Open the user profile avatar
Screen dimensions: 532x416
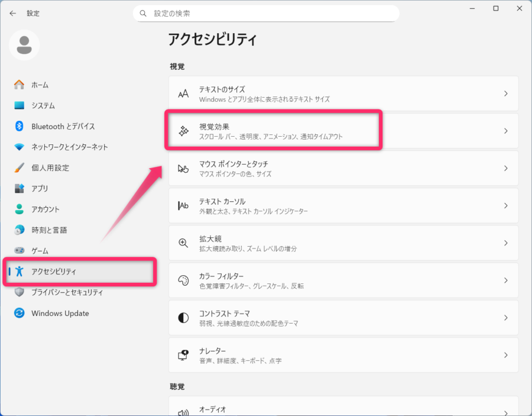click(x=24, y=45)
